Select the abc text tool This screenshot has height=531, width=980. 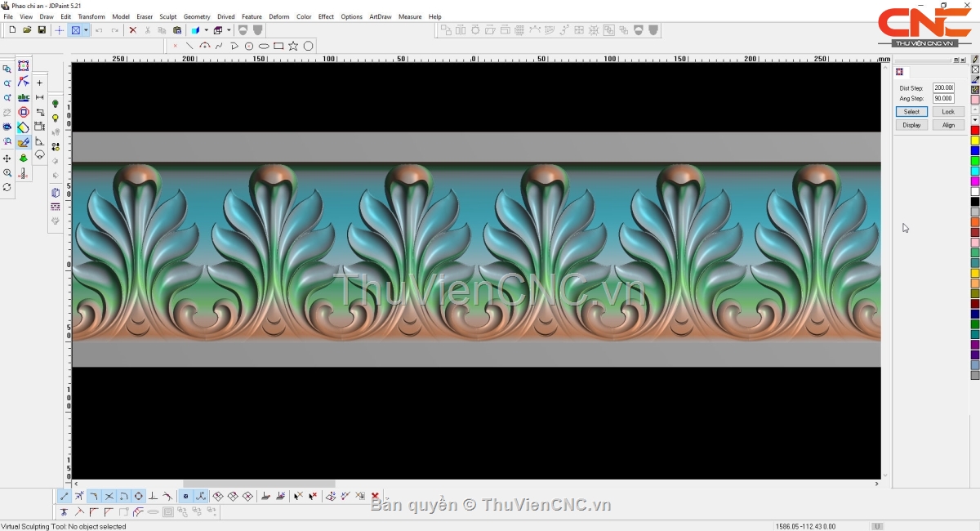(23, 97)
